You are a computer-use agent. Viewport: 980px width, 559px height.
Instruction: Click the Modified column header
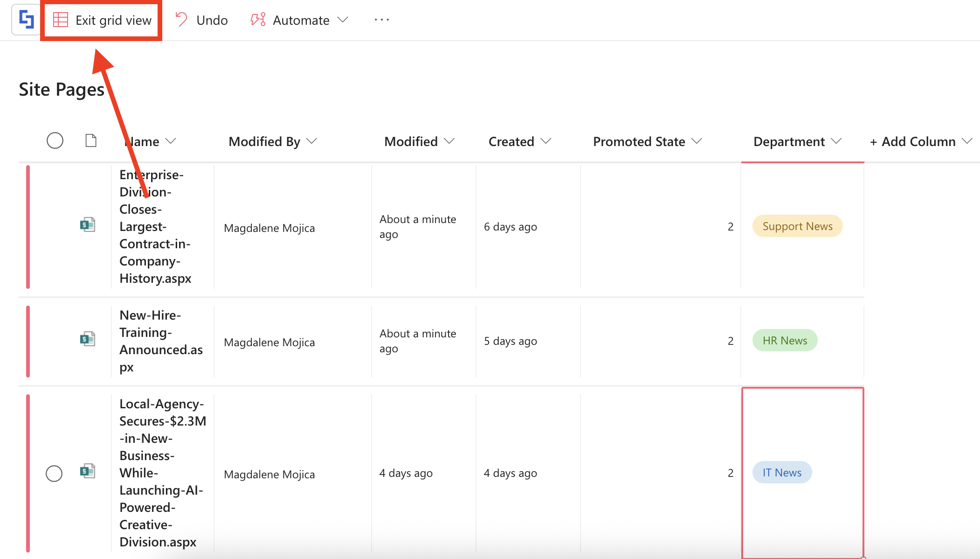(x=411, y=141)
